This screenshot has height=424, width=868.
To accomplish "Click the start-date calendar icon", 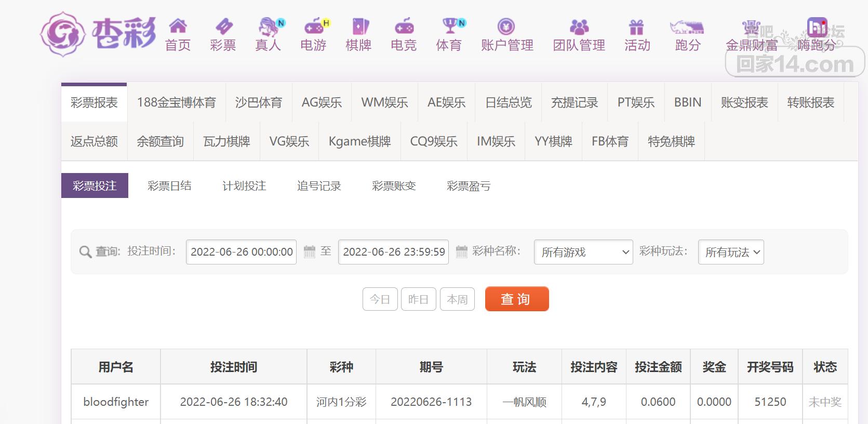I will (x=310, y=252).
